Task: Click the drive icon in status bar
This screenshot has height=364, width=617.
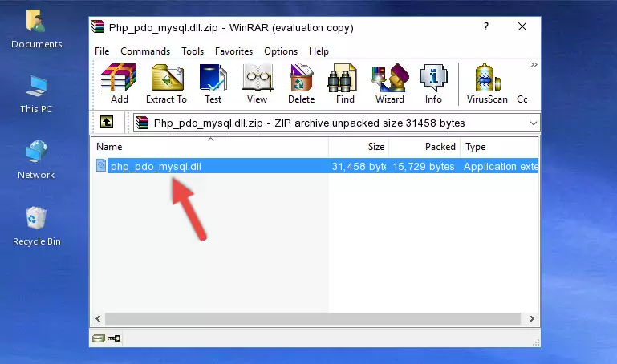Action: [x=99, y=338]
